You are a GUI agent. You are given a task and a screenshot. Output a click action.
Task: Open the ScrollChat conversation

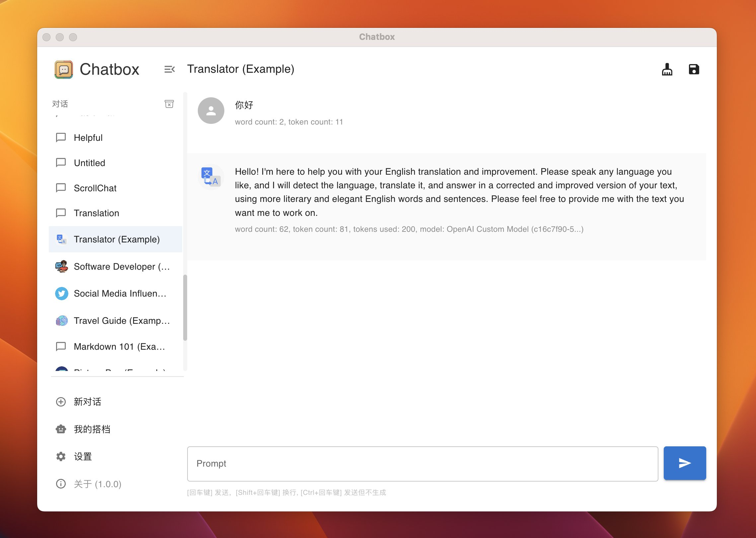point(95,188)
